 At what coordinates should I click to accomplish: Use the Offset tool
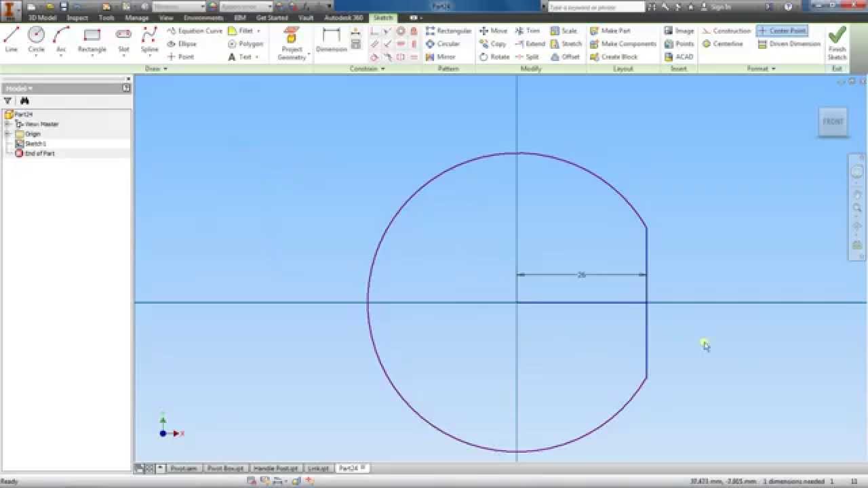(565, 57)
